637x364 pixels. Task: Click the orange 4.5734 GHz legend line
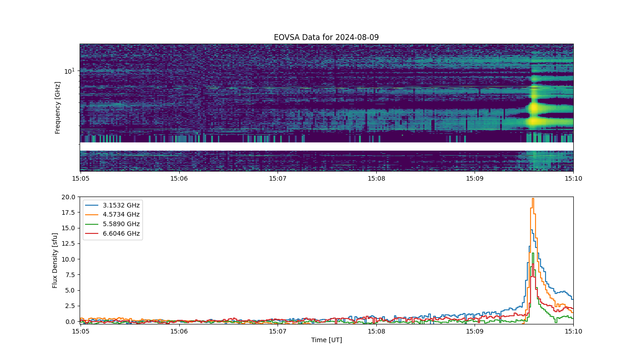tap(92, 215)
